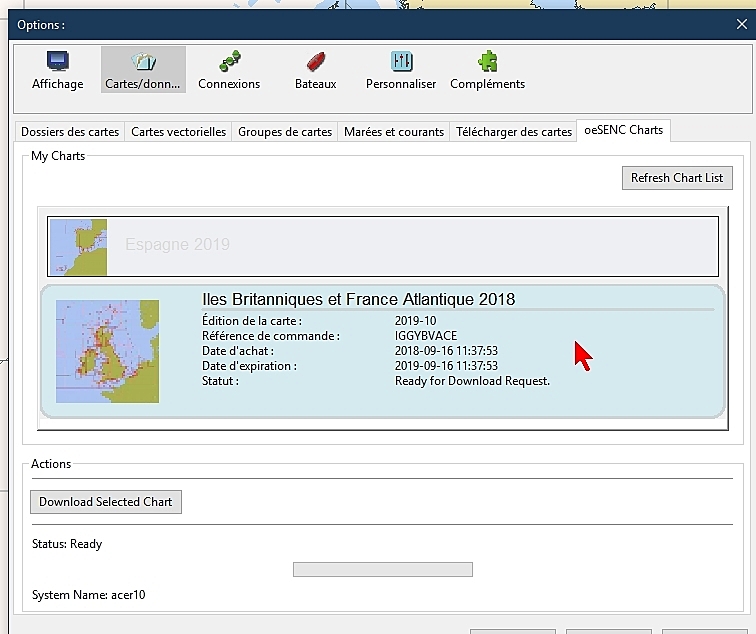Click the 'Date d'expiration :' label
756x634 pixels.
[x=249, y=366]
